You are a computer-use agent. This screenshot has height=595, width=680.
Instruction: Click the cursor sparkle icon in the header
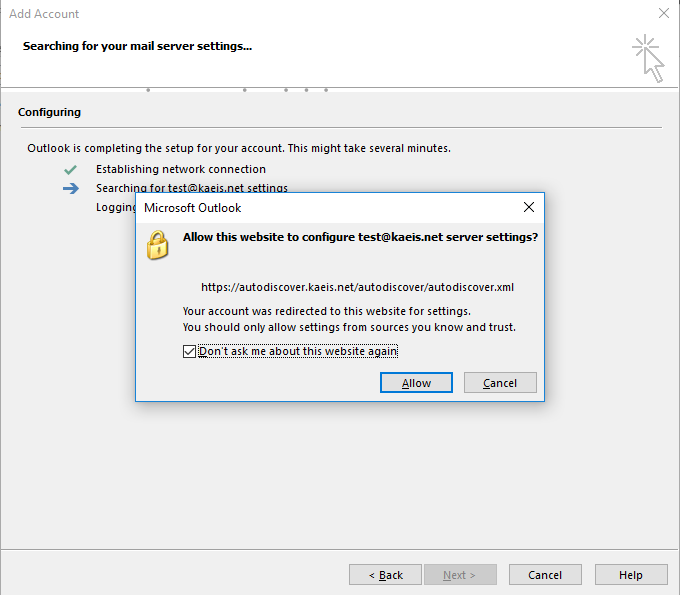(x=648, y=57)
